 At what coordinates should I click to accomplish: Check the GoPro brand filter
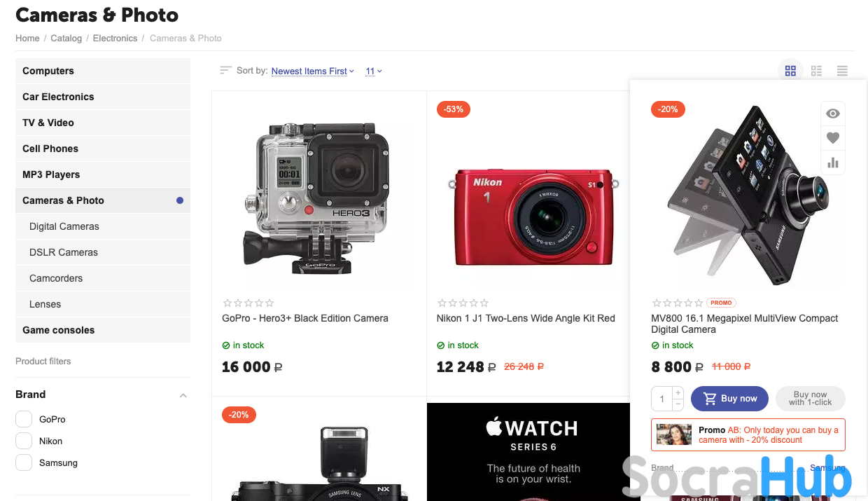click(24, 419)
